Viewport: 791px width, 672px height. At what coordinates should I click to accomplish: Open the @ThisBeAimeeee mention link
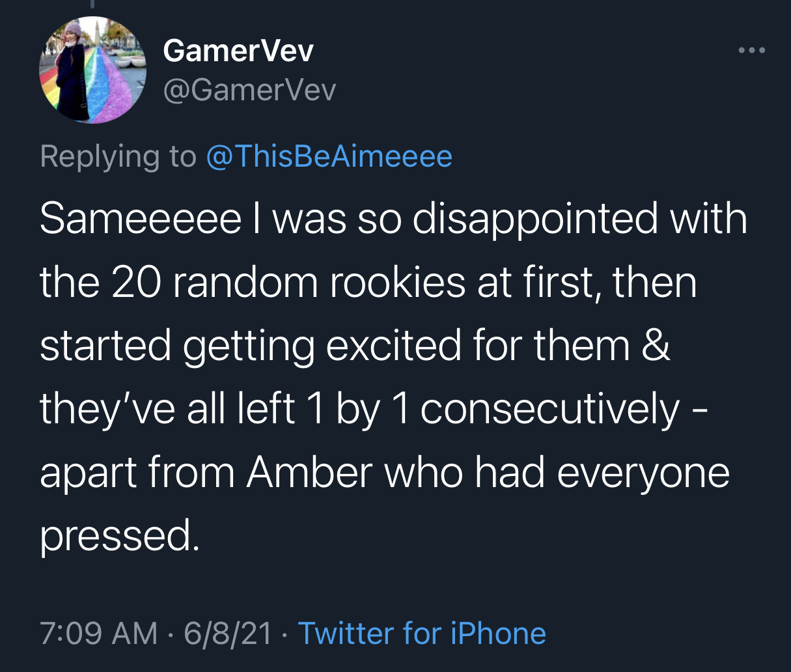[x=329, y=156]
